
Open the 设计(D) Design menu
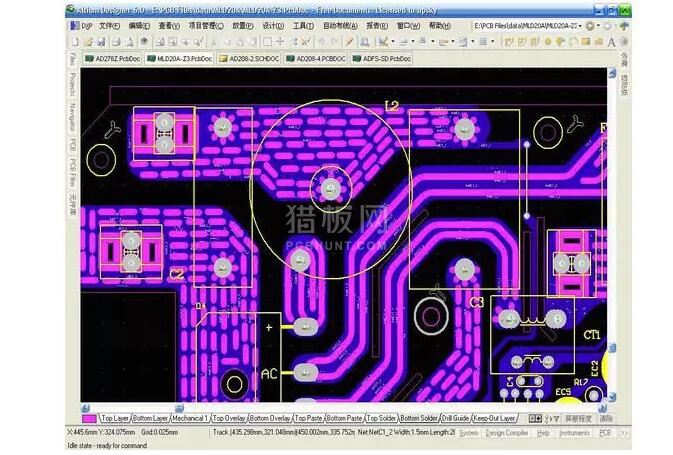pyautogui.click(x=273, y=25)
